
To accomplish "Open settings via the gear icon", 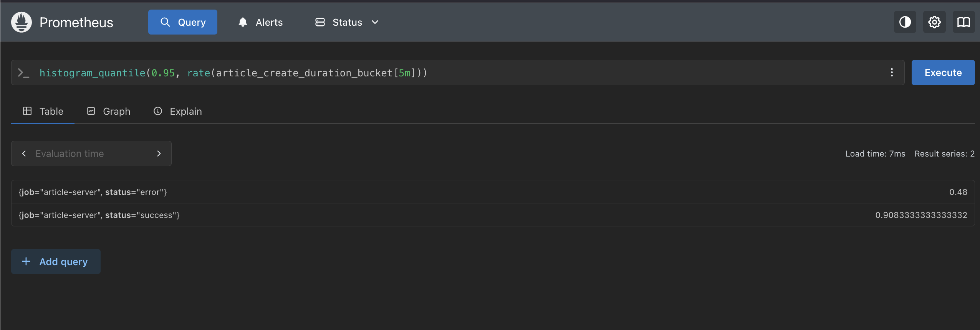I will (x=934, y=22).
